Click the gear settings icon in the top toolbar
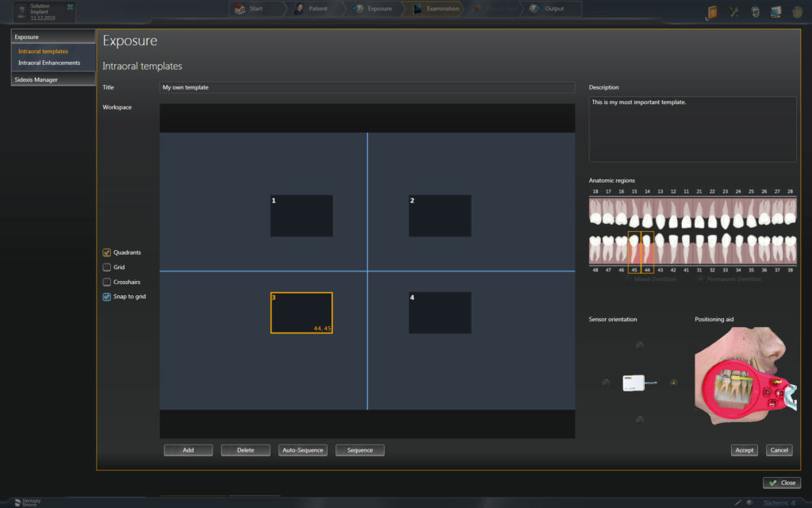This screenshot has height=508, width=812. (755, 10)
